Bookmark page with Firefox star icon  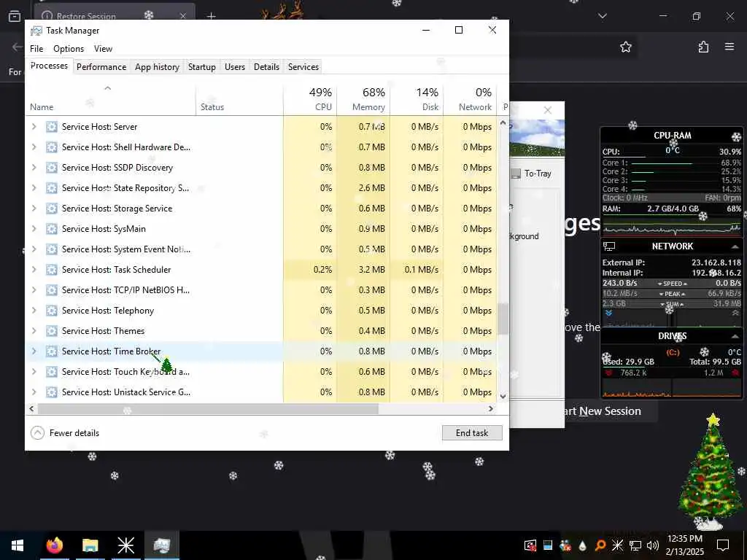point(625,47)
